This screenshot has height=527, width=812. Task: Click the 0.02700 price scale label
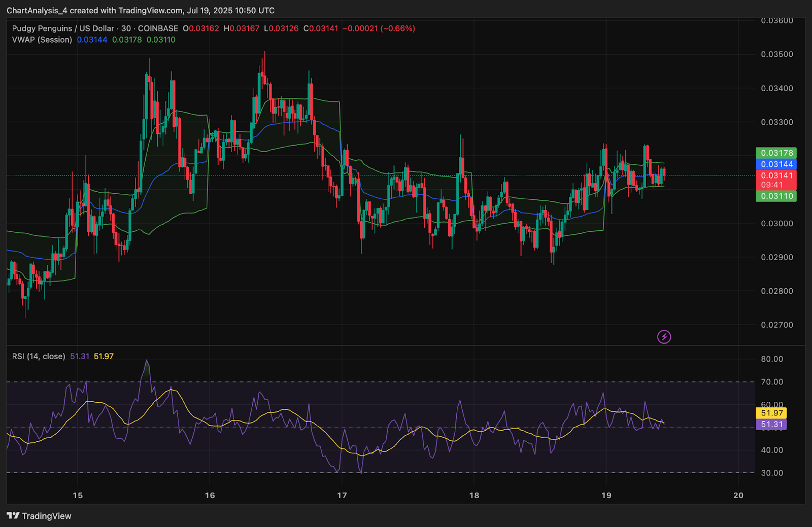tap(777, 325)
